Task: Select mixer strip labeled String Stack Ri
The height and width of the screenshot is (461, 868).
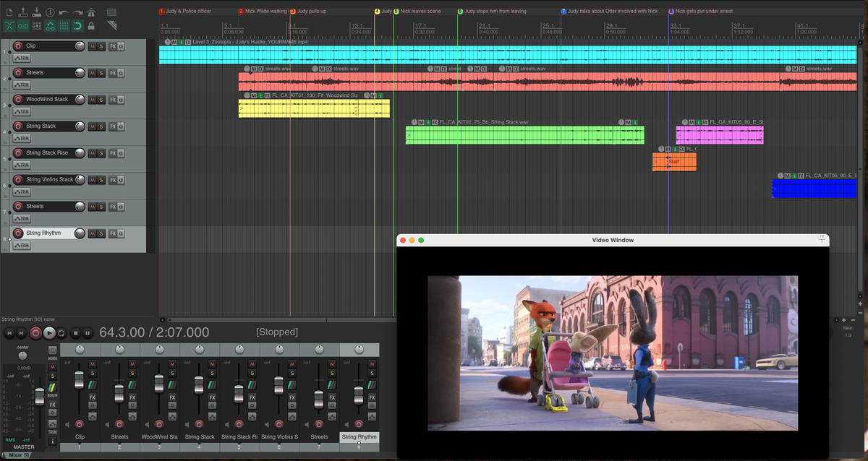Action: 239,437
